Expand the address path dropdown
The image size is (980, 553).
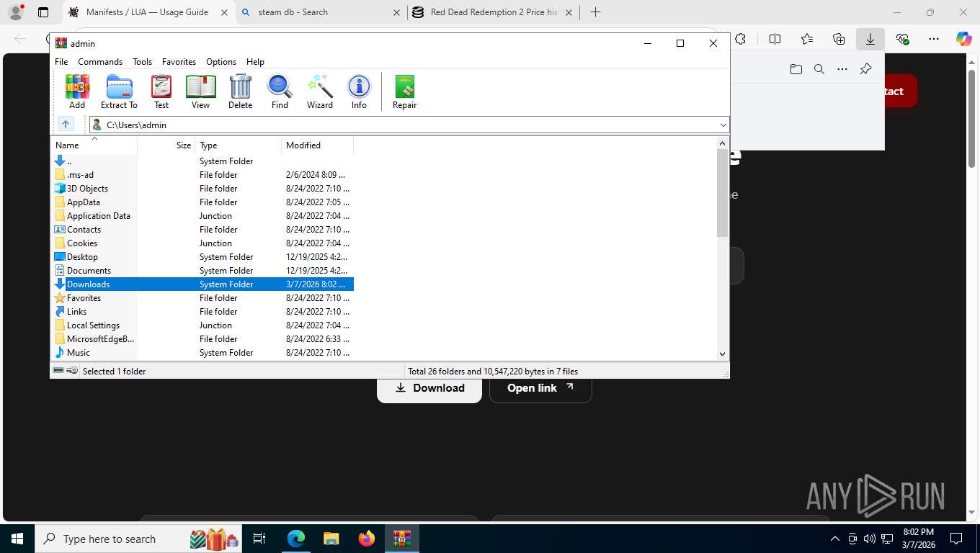(723, 125)
